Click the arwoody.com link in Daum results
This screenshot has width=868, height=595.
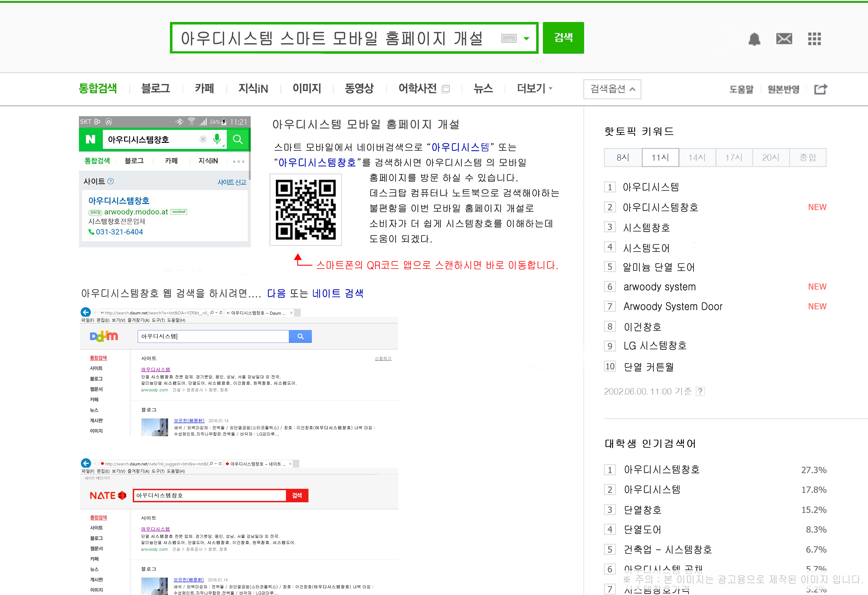click(x=154, y=390)
